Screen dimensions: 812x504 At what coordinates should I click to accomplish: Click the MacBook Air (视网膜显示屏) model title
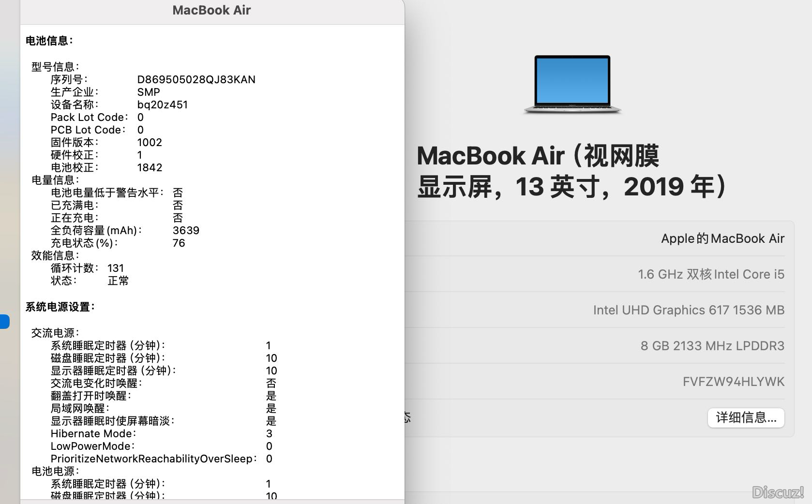coord(571,171)
